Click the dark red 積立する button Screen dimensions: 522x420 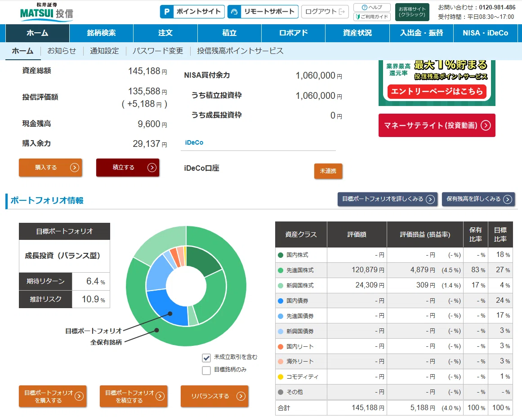point(128,167)
